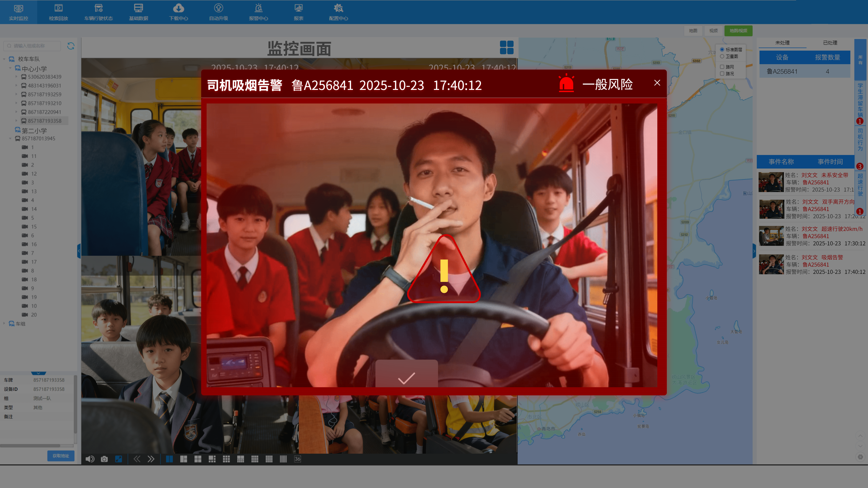The height and width of the screenshot is (488, 868).
Task: Open the 报警中心 alarm center
Action: [258, 12]
